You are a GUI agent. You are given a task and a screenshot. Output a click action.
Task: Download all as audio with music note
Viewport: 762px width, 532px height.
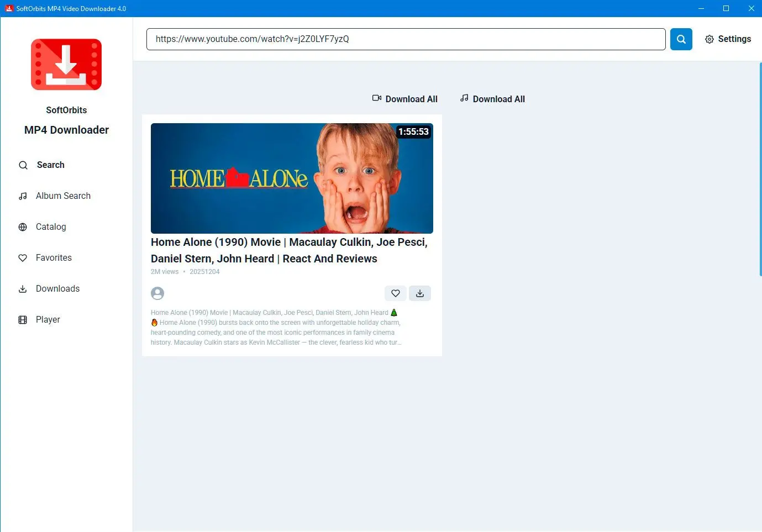click(492, 99)
